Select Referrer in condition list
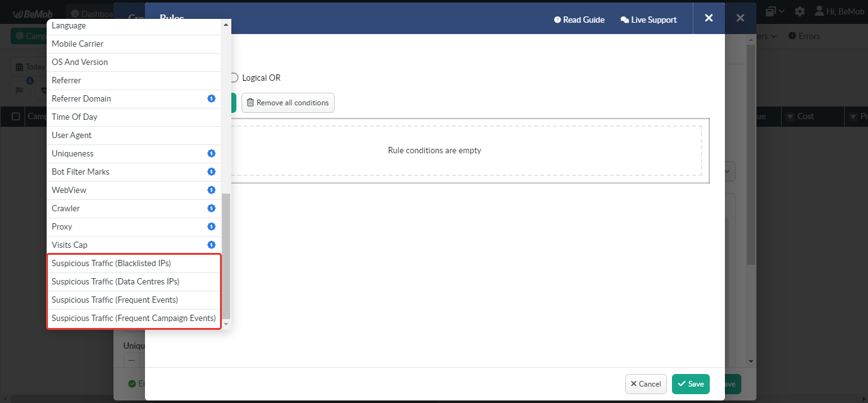Viewport: 868px width, 403px height. click(134, 81)
